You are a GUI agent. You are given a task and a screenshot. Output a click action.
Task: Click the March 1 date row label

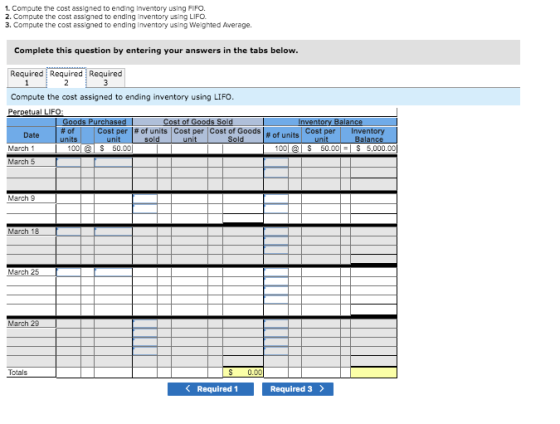click(21, 148)
